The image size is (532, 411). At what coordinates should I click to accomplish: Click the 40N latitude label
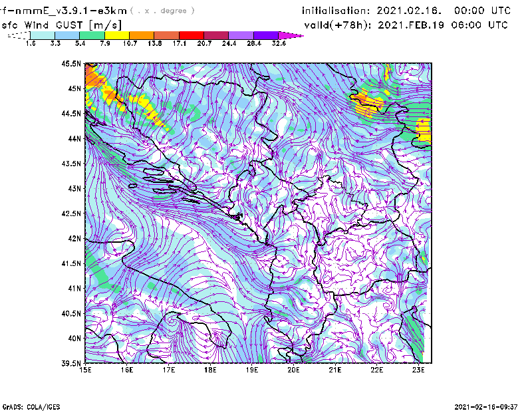tap(74, 339)
